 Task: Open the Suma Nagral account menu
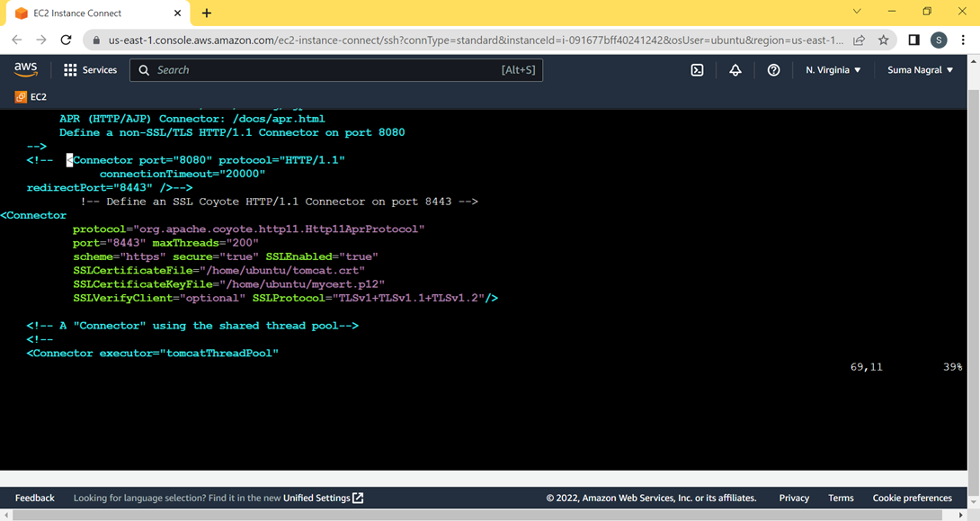coord(919,69)
